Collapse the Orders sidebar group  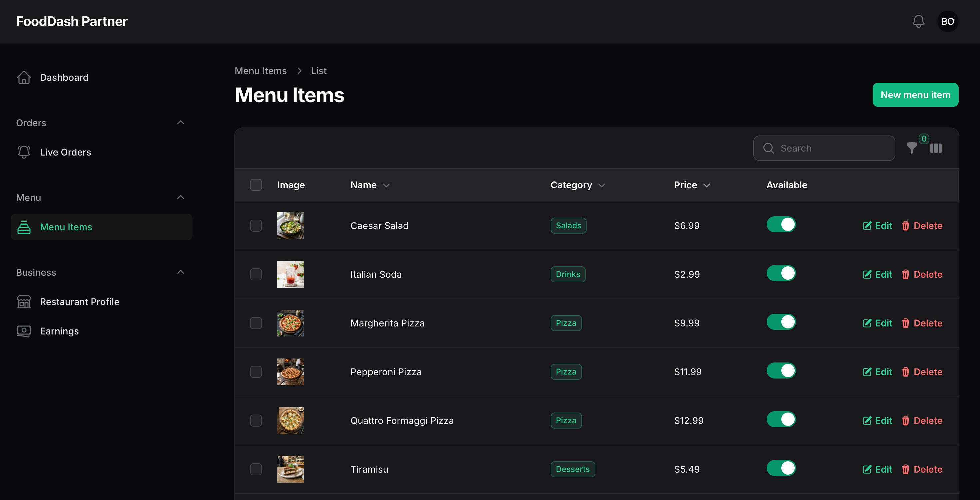click(x=181, y=122)
